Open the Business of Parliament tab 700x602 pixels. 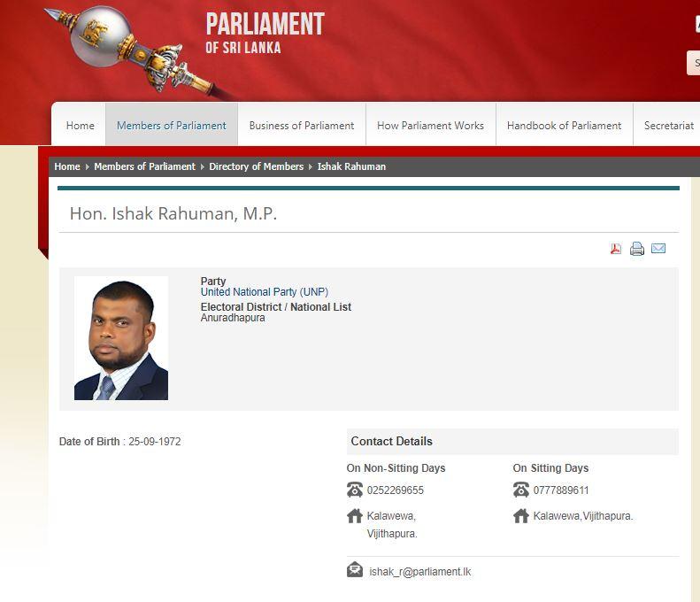tap(302, 126)
